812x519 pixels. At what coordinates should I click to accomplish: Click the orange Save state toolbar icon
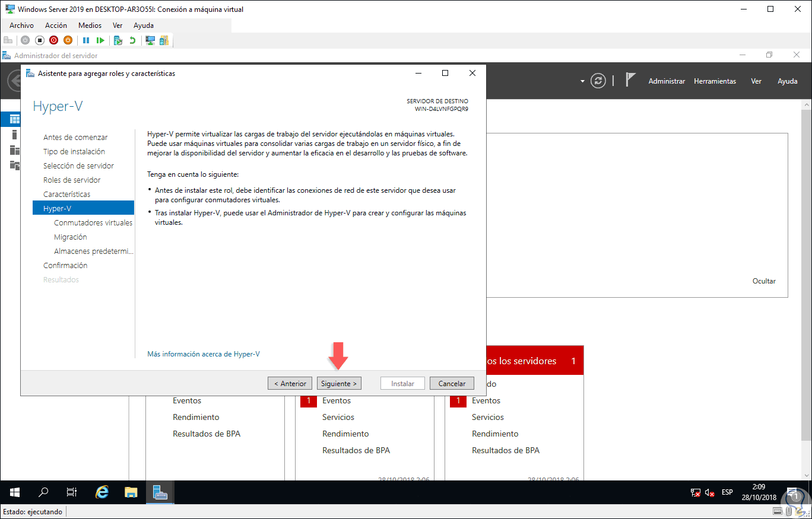coord(68,40)
